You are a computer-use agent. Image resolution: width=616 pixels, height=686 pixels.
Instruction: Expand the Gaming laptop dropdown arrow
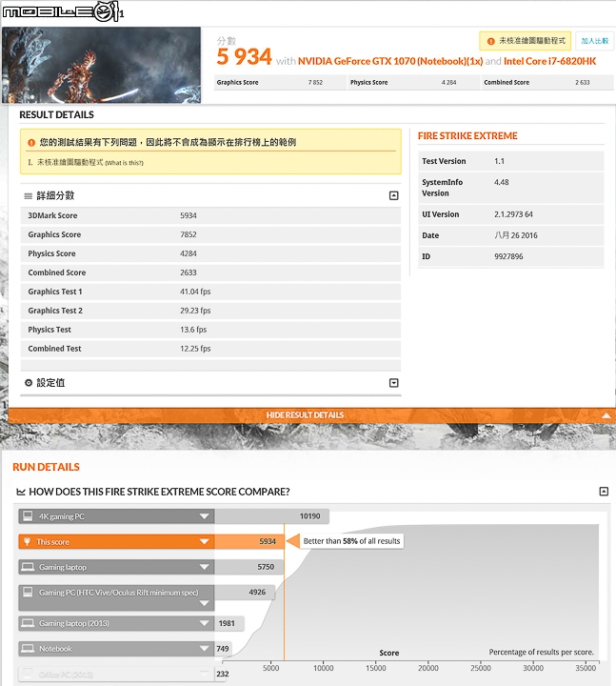pyautogui.click(x=204, y=567)
